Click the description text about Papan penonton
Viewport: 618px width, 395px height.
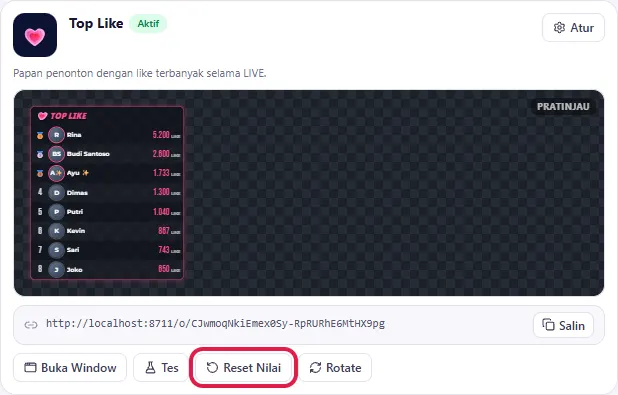point(140,73)
